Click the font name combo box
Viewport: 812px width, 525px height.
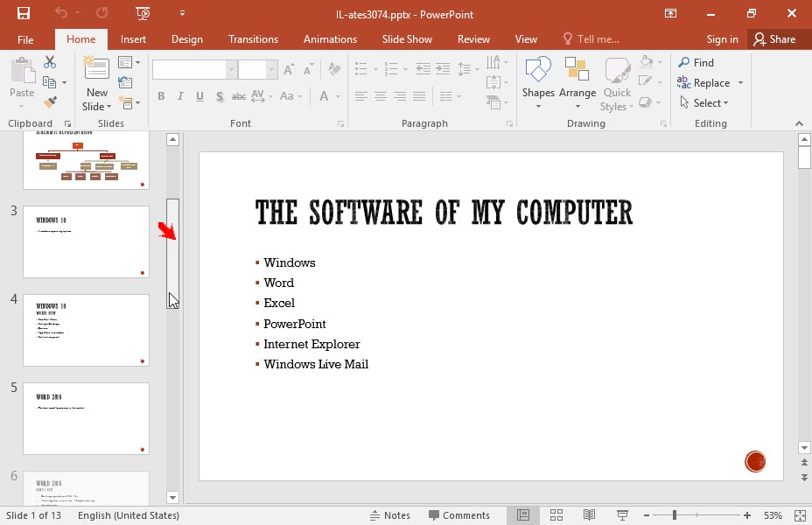[x=194, y=69]
